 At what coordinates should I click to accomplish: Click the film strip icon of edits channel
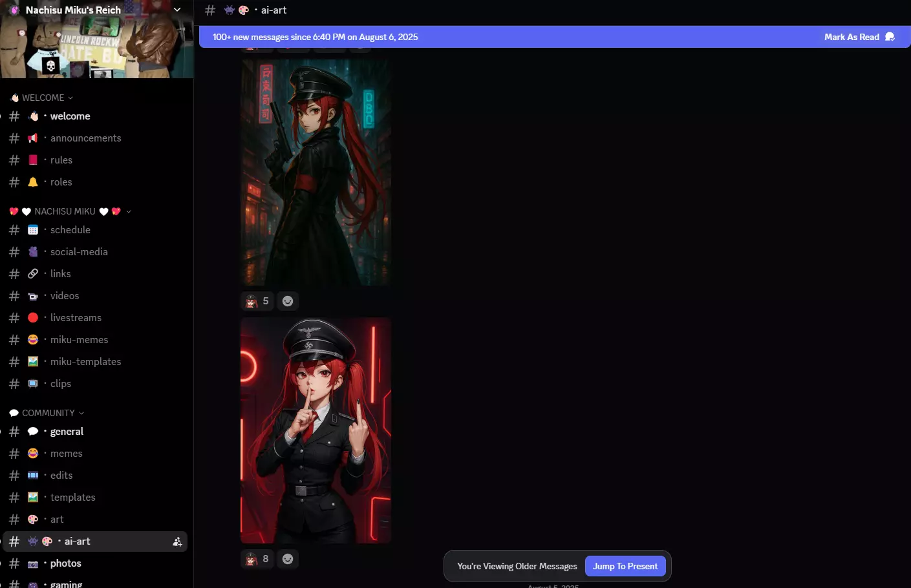coord(33,476)
